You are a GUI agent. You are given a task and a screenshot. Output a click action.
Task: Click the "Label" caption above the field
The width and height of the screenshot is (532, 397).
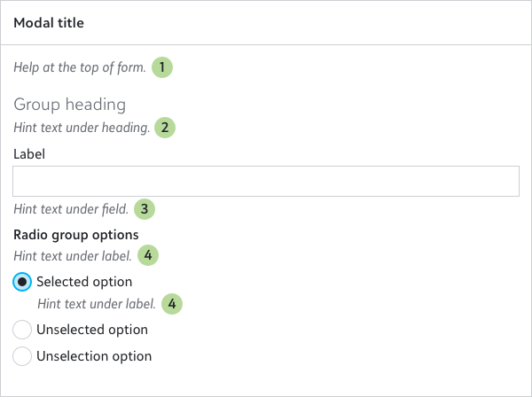(x=29, y=152)
